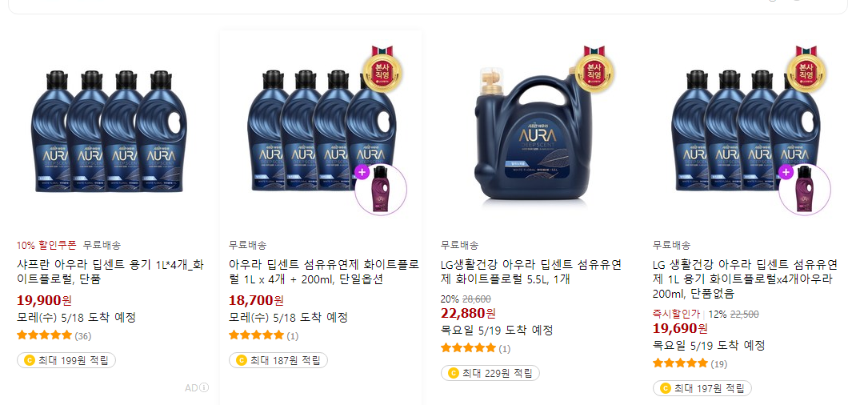Screen dimensions: 868x405
Task: Open the first four-bottle AURA product image
Action: click(x=109, y=131)
